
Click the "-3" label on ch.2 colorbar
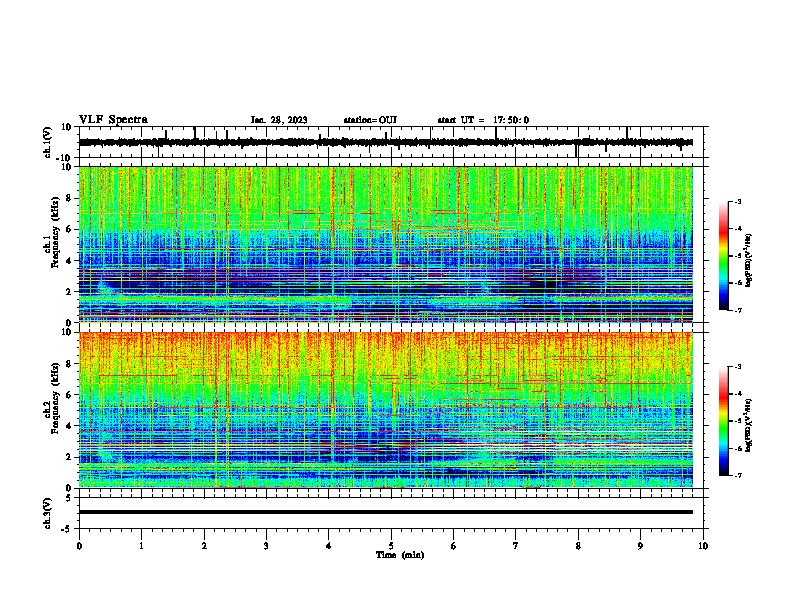(x=737, y=367)
